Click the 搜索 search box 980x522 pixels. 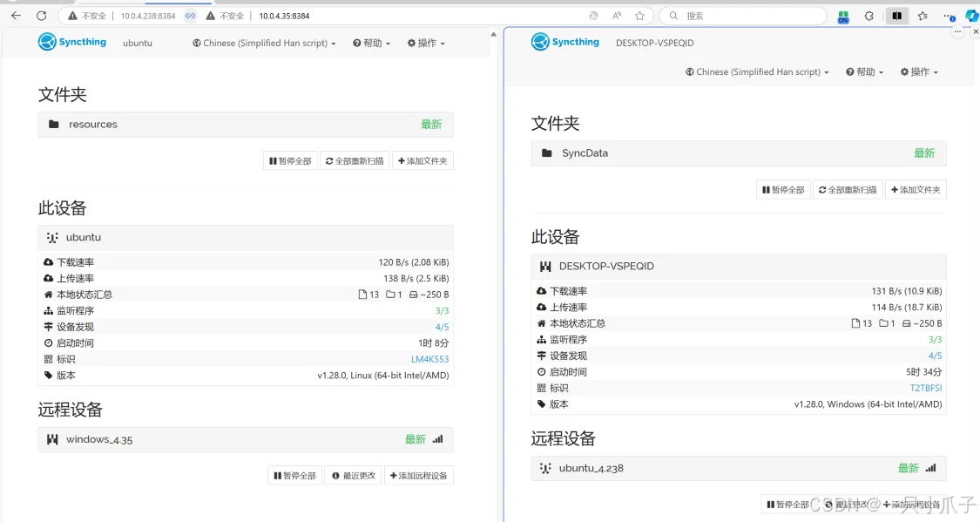click(744, 16)
